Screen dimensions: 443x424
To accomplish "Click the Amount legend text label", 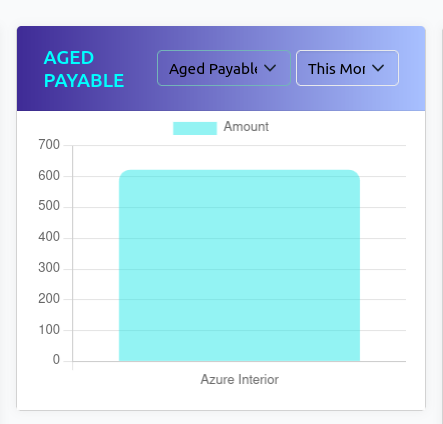I will [246, 127].
